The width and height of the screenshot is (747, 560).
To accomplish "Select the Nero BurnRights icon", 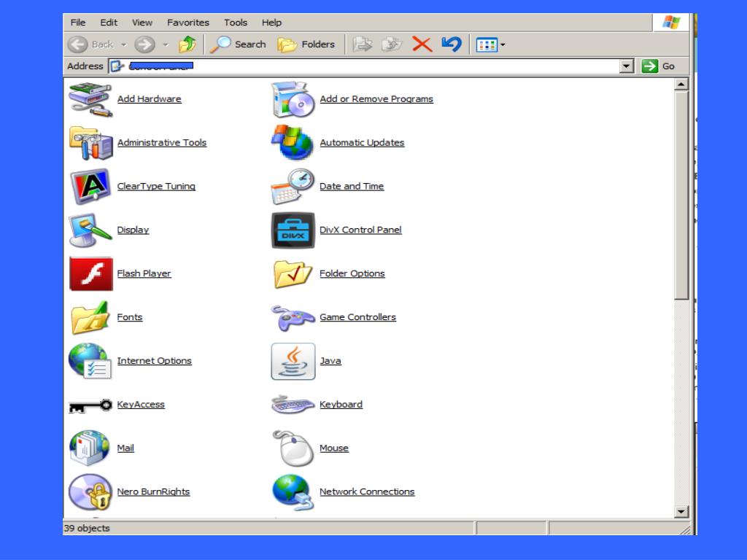I will coord(90,492).
